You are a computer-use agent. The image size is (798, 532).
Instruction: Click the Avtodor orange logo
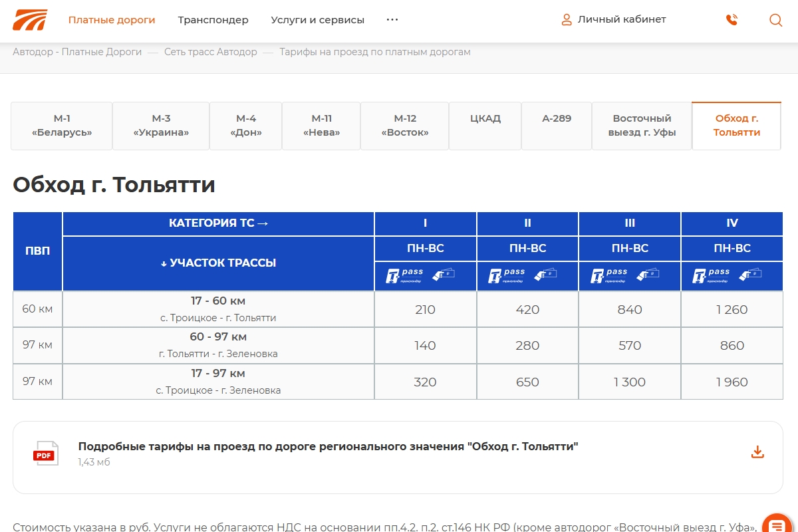[x=30, y=20]
